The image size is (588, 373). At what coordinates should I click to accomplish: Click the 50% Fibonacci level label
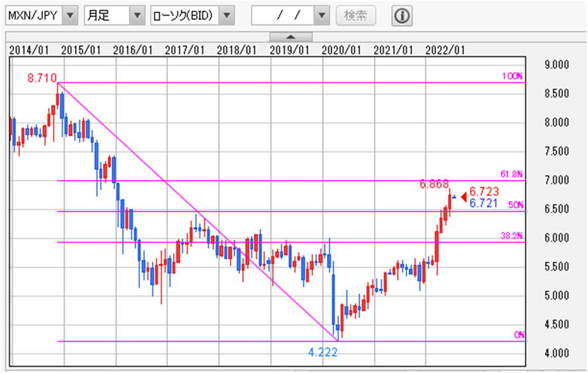click(x=515, y=205)
